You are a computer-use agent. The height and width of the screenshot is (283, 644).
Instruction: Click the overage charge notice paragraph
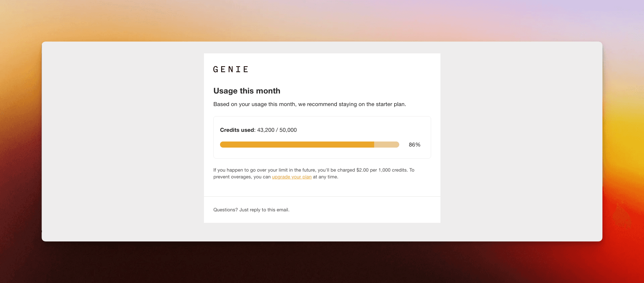[314, 173]
